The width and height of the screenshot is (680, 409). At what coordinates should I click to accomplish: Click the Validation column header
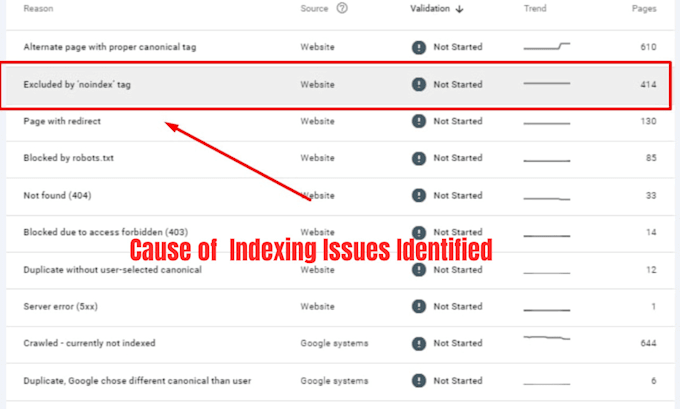[x=430, y=9]
